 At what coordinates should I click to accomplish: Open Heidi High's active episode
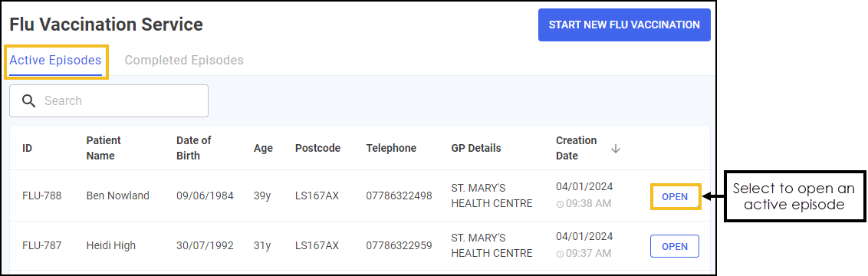point(674,246)
